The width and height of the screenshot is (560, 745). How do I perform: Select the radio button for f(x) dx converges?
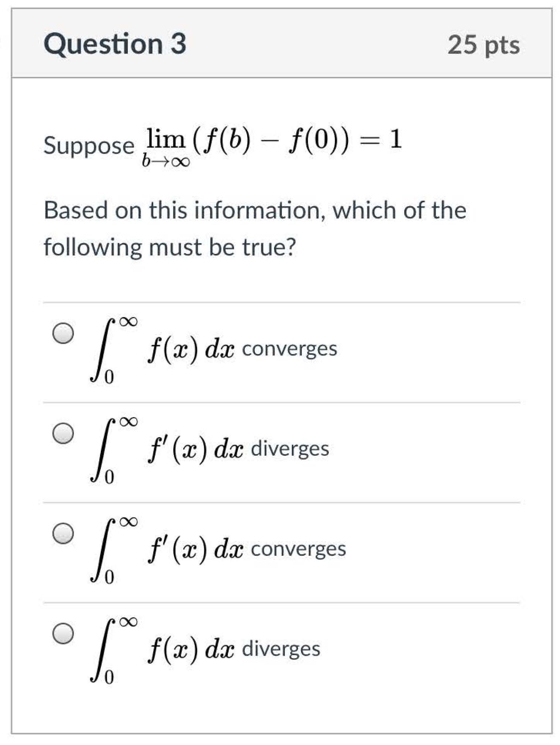(63, 333)
